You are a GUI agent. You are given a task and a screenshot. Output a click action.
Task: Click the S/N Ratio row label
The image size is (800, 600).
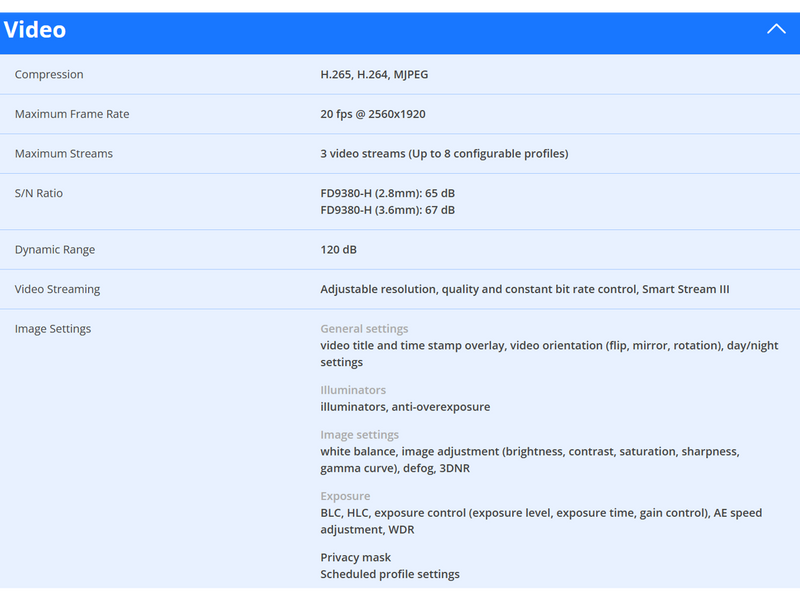click(39, 193)
